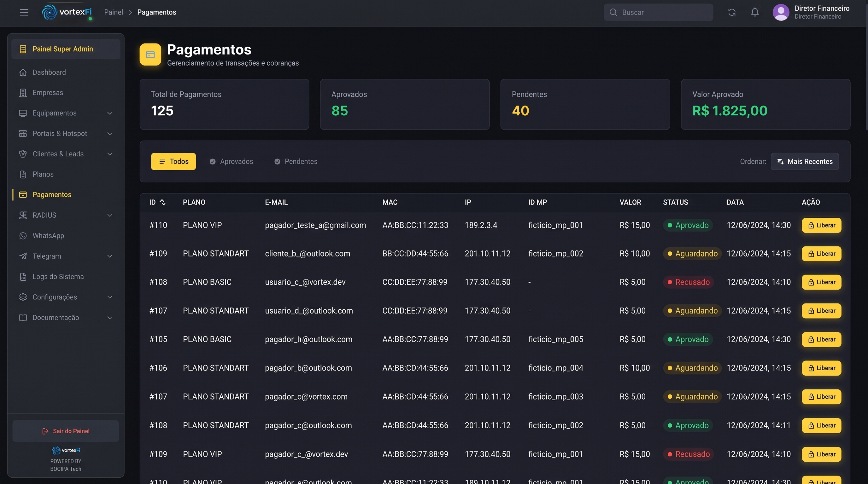Screen dimensions: 868x484
Task: Select the Todos filter tab
Action: tap(173, 162)
